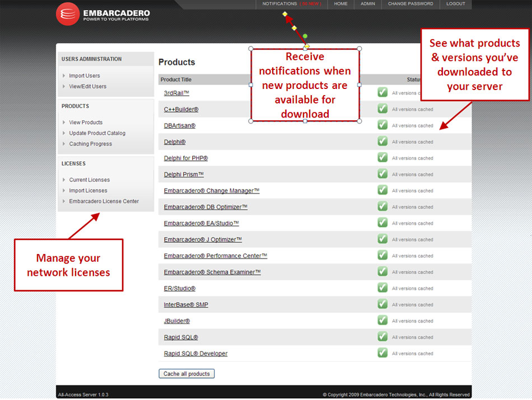
Task: Click the USERS ADMINISTRATION section header
Action: coord(91,59)
